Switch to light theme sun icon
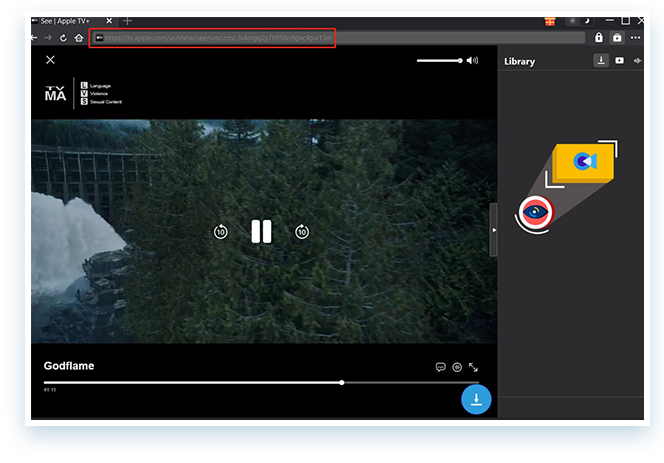The image size is (664, 463). [x=573, y=21]
